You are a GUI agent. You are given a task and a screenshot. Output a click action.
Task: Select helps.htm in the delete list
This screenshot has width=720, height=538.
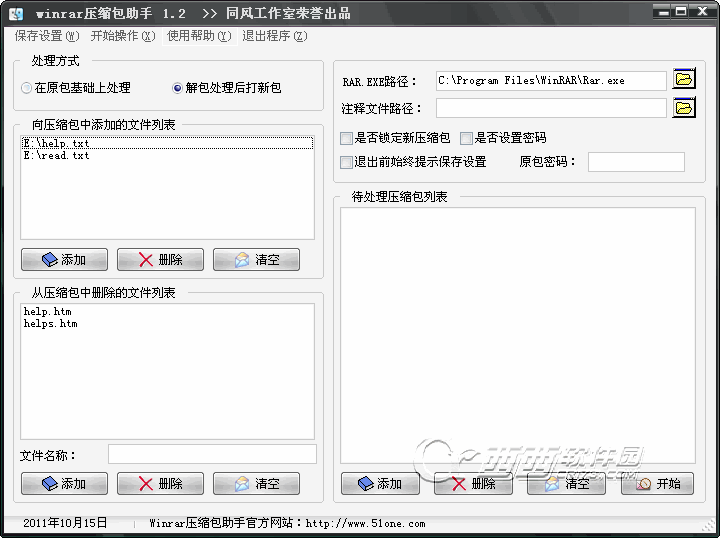[167, 324]
